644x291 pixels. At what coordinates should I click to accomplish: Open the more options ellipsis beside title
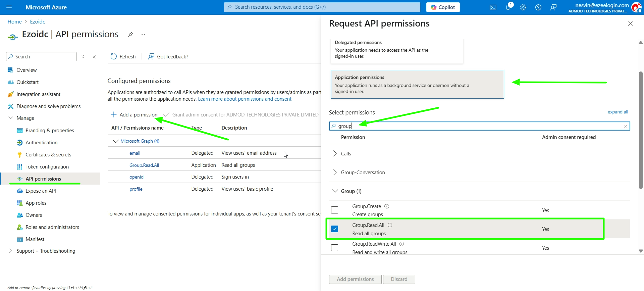(143, 34)
